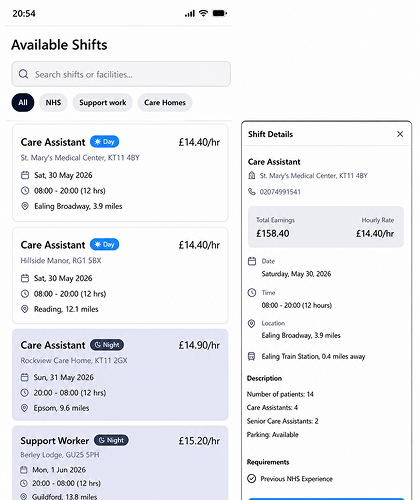Open the Rockview Care Home night shift

point(120,375)
